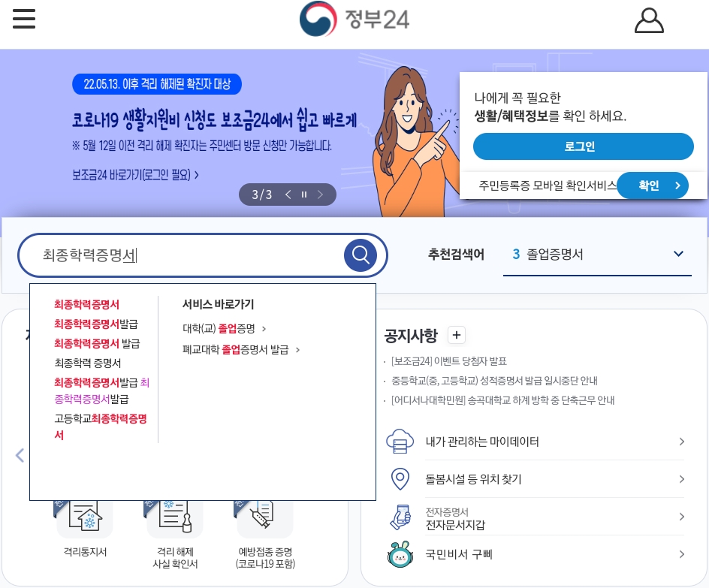Open 국민비서 구삐 row chevron
This screenshot has width=709, height=588.
[x=682, y=554]
